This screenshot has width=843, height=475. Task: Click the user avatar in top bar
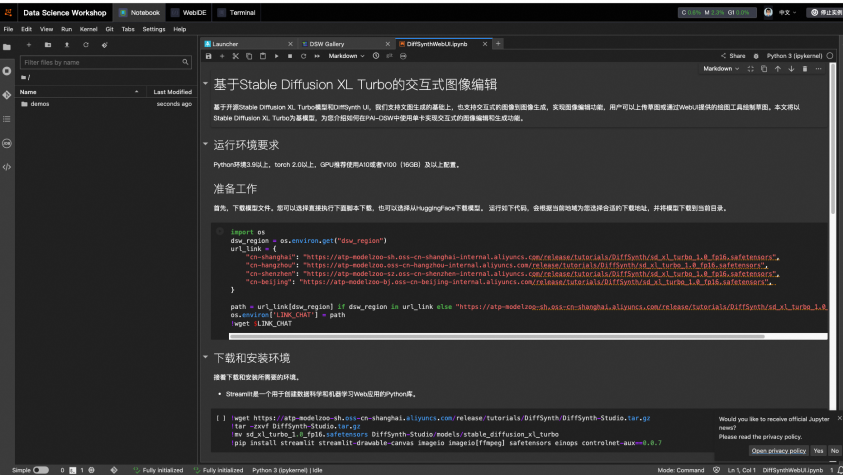point(768,12)
